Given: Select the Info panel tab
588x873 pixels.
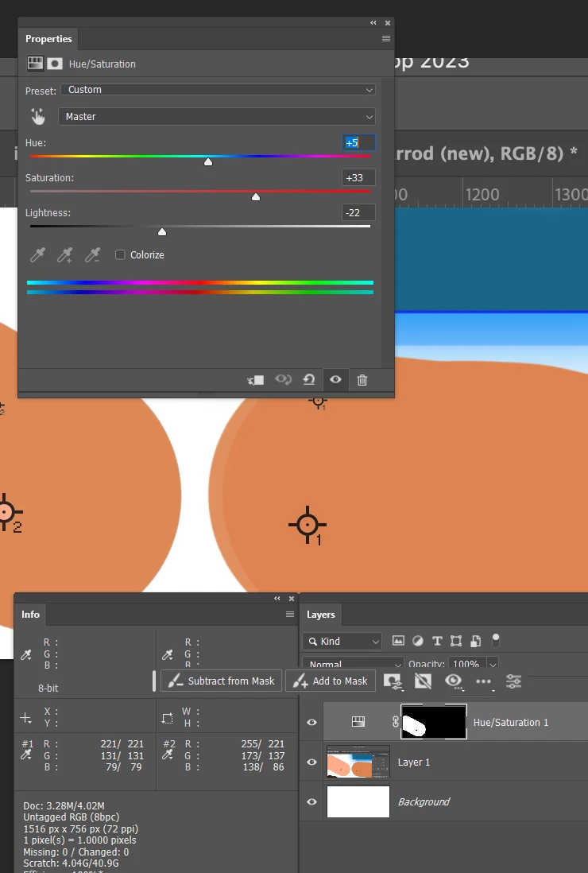Looking at the screenshot, I should point(31,614).
